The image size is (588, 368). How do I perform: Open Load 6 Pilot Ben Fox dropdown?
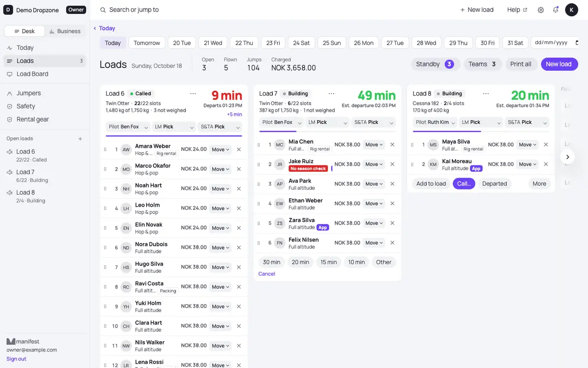click(x=128, y=127)
